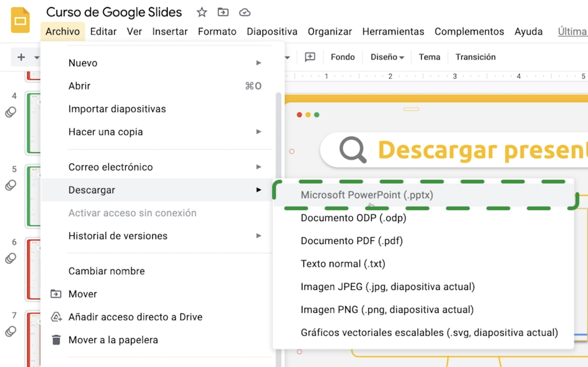Click the Fondo button

(342, 57)
